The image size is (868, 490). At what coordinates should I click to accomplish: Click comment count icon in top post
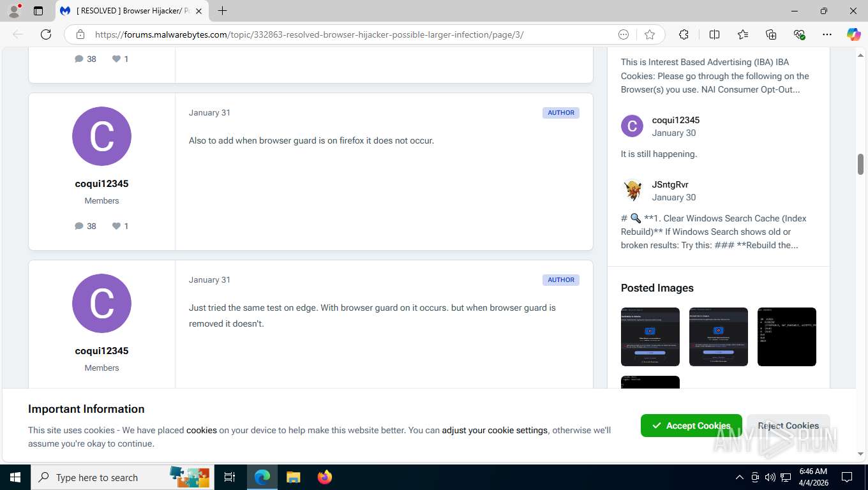point(79,59)
